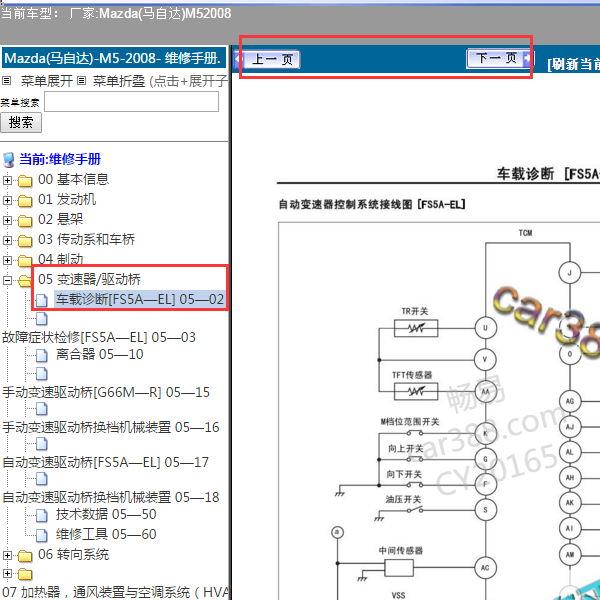The width and height of the screenshot is (600, 600).
Task: Select 05 变速器/驱动桥 section
Action: click(90, 279)
